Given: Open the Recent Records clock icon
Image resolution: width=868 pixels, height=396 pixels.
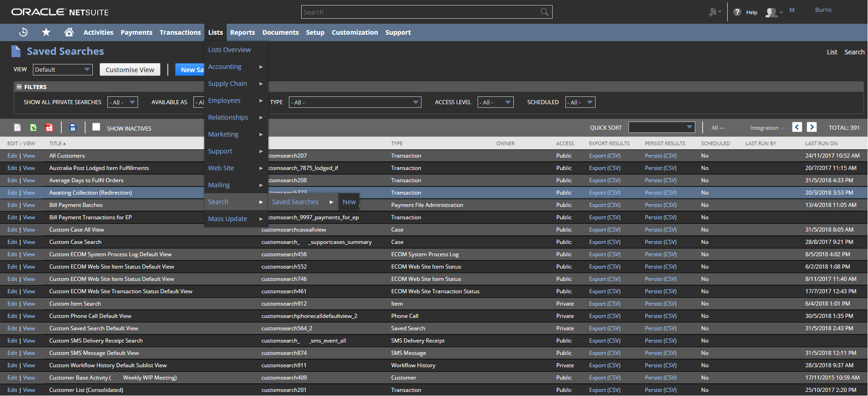Looking at the screenshot, I should (23, 32).
